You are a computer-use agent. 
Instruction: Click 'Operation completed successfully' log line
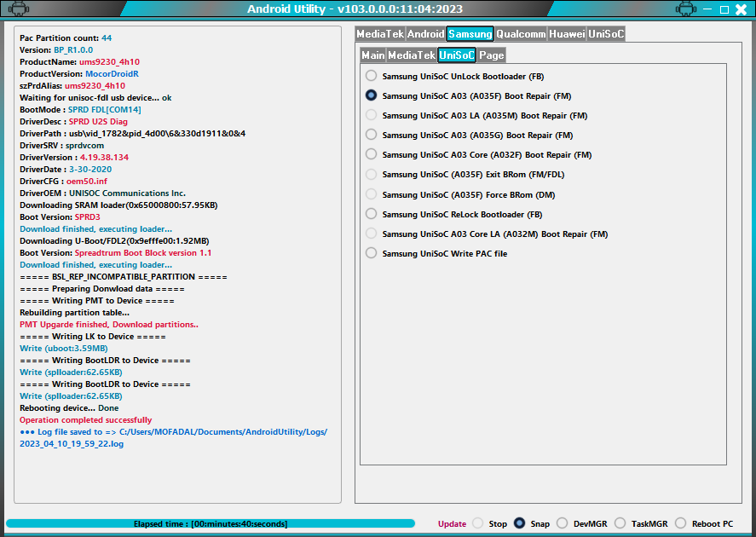(x=86, y=420)
